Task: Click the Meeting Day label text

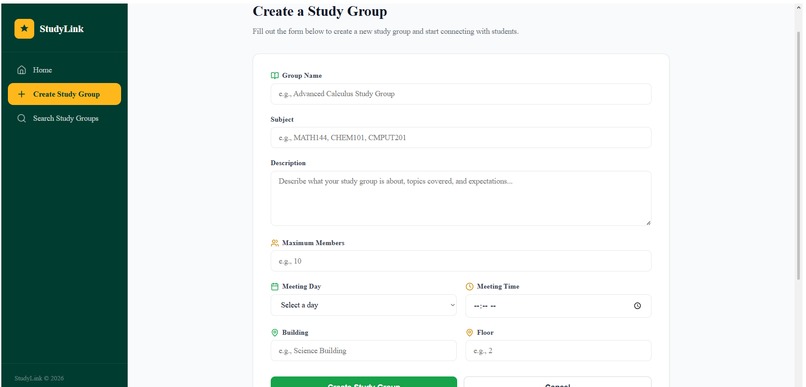Action: 301,287
